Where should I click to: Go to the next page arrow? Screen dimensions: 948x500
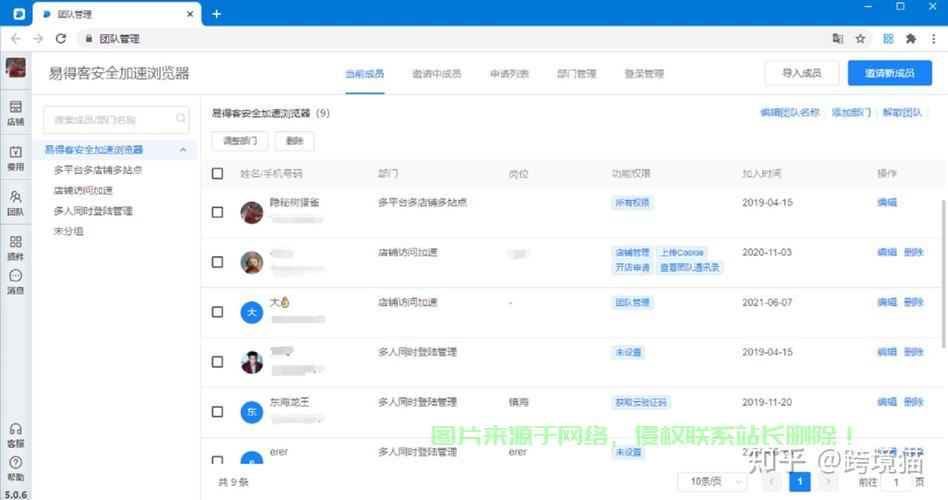point(828,482)
